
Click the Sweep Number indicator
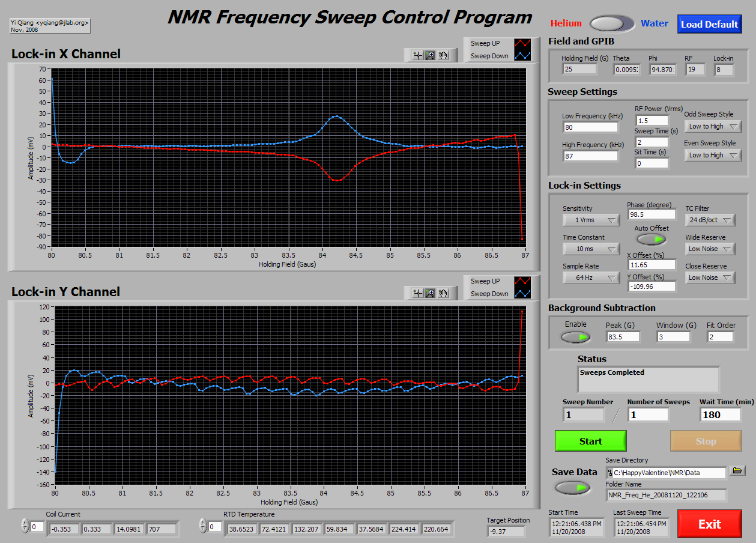click(x=584, y=414)
